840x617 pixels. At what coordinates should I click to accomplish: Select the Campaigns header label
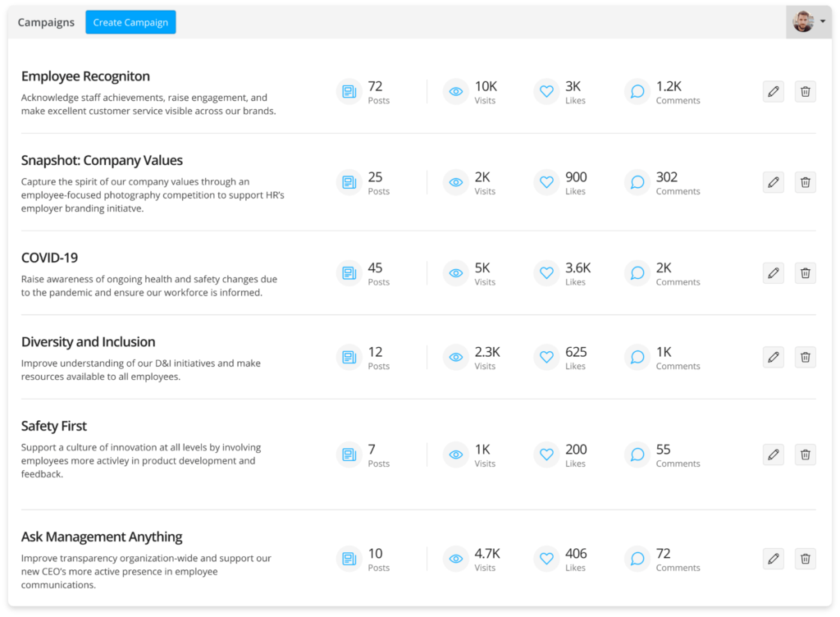[46, 22]
